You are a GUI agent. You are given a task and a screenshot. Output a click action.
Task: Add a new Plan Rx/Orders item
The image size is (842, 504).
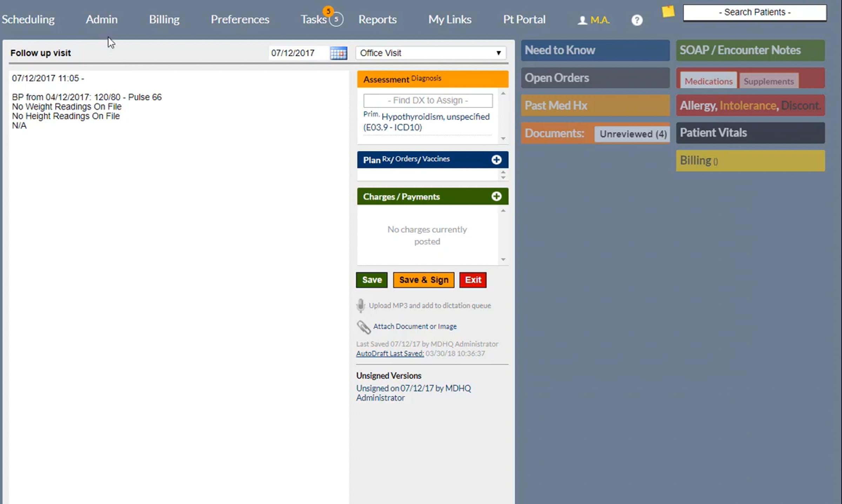click(x=496, y=159)
